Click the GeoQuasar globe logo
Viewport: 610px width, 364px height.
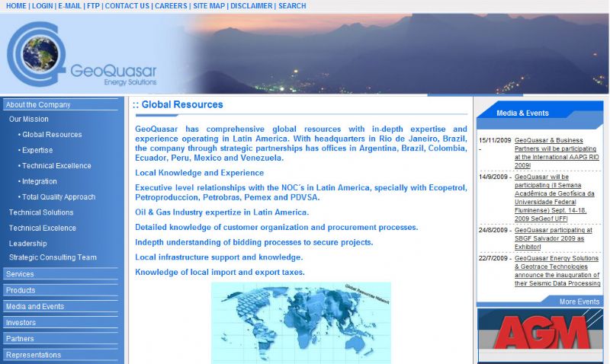(36, 54)
